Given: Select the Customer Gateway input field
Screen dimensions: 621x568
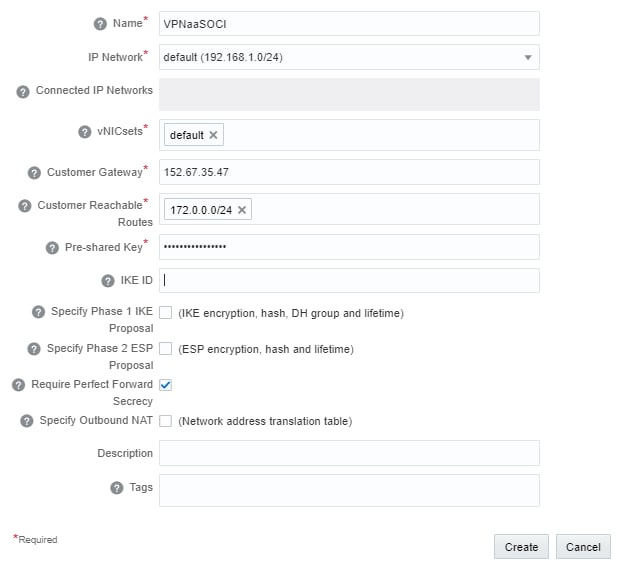Looking at the screenshot, I should tap(350, 172).
